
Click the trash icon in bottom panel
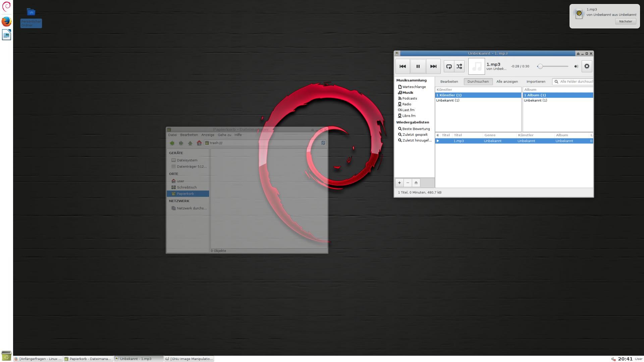[6, 356]
